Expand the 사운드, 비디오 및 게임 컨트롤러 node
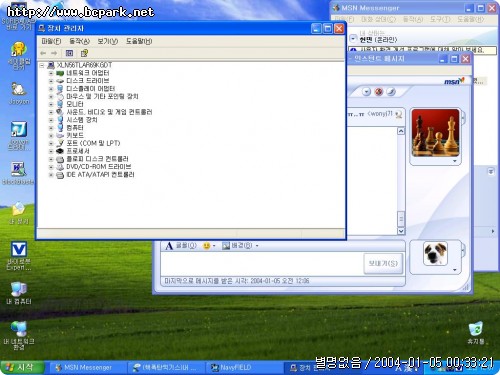This screenshot has width=500, height=375. click(x=51, y=112)
